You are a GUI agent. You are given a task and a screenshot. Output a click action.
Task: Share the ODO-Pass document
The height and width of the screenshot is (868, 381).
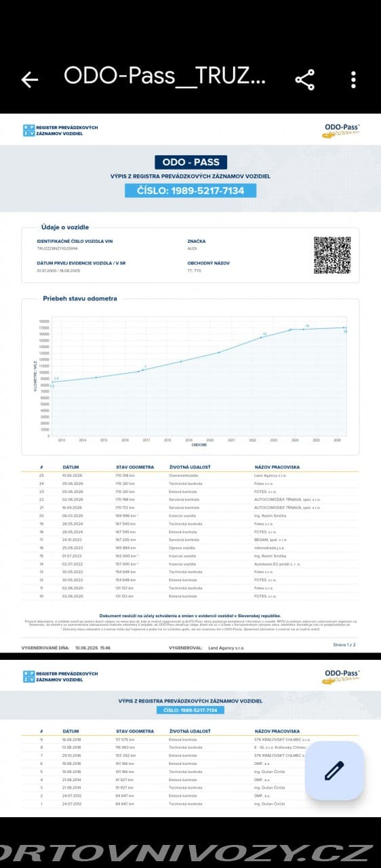[305, 79]
